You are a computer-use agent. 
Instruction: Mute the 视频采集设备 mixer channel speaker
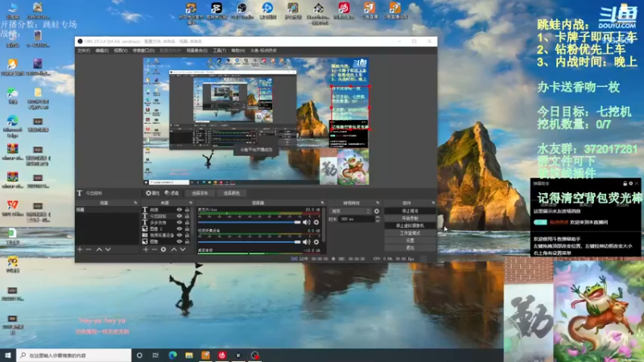tap(307, 242)
